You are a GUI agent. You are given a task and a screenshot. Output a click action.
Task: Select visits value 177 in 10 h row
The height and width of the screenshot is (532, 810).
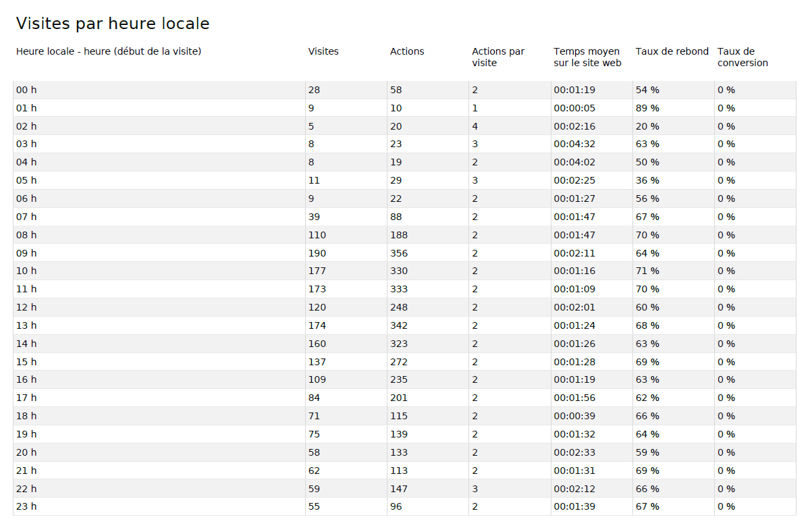click(x=317, y=271)
